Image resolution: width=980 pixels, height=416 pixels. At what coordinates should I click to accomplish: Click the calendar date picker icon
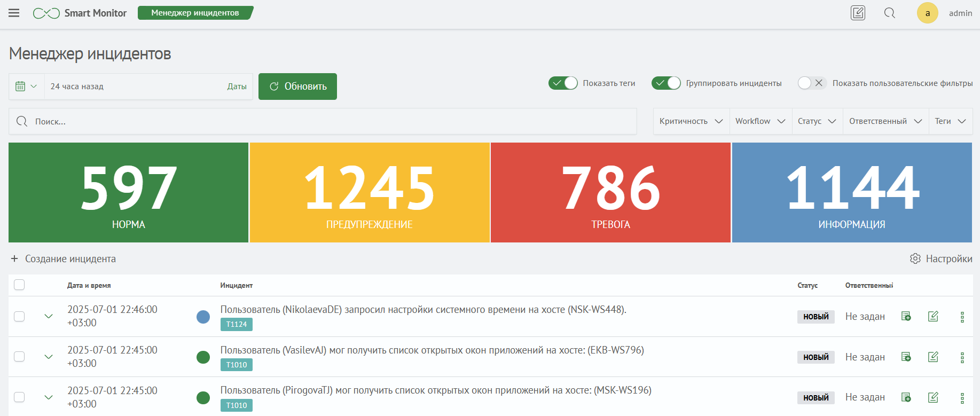click(x=20, y=86)
